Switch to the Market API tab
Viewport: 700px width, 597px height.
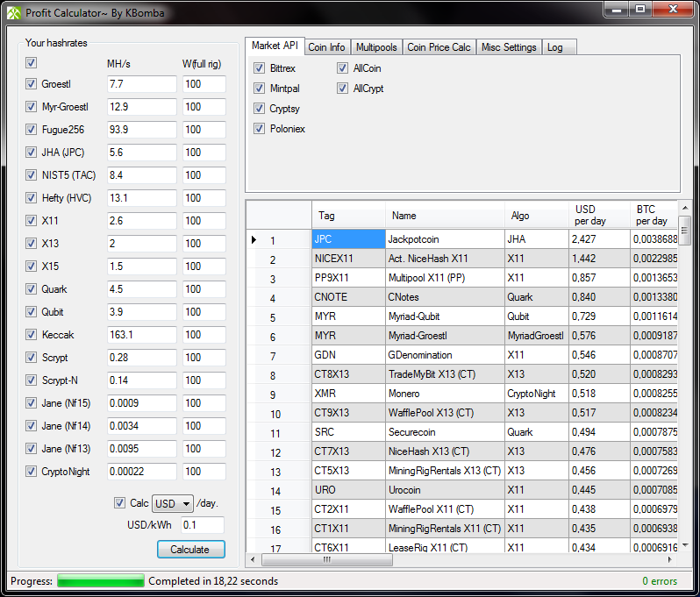(275, 46)
